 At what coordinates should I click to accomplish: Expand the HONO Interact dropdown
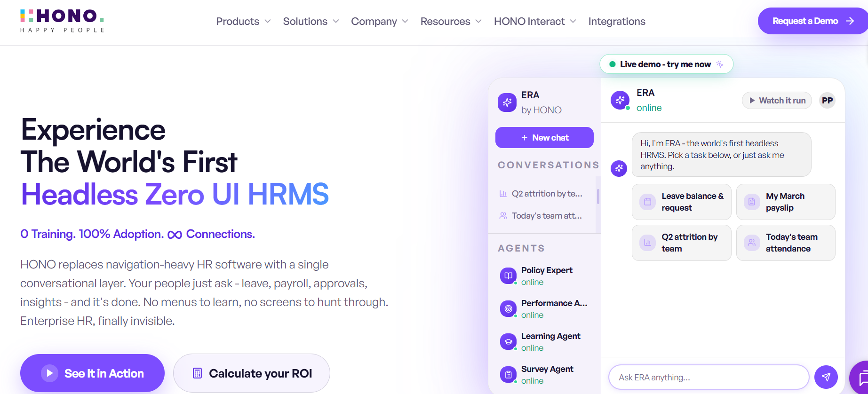pos(535,22)
